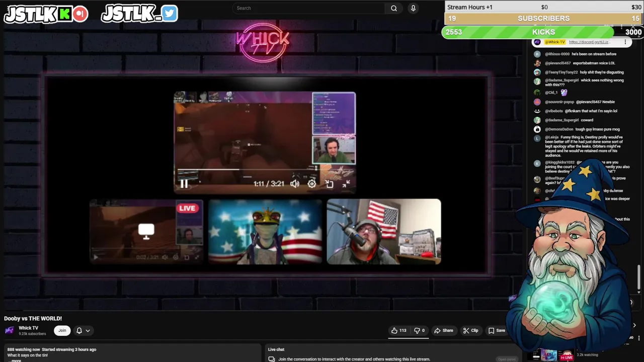The image size is (644, 362).
Task: Share the Dooby vs THE WORLD stream
Action: tap(444, 330)
